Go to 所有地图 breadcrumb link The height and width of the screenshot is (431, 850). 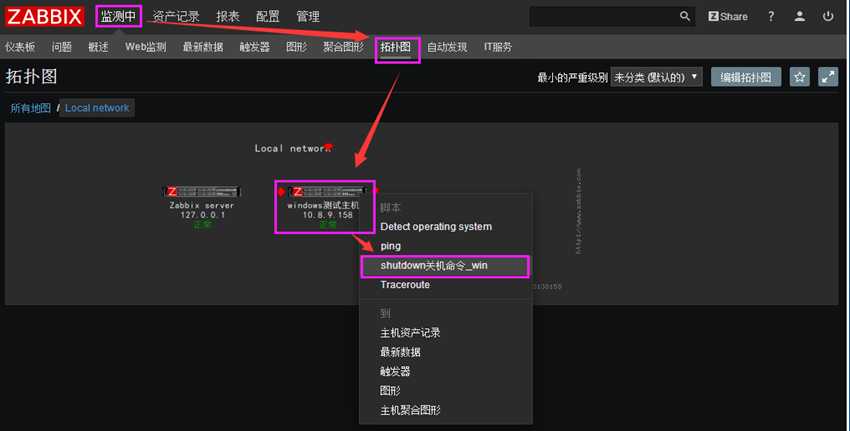pos(30,108)
